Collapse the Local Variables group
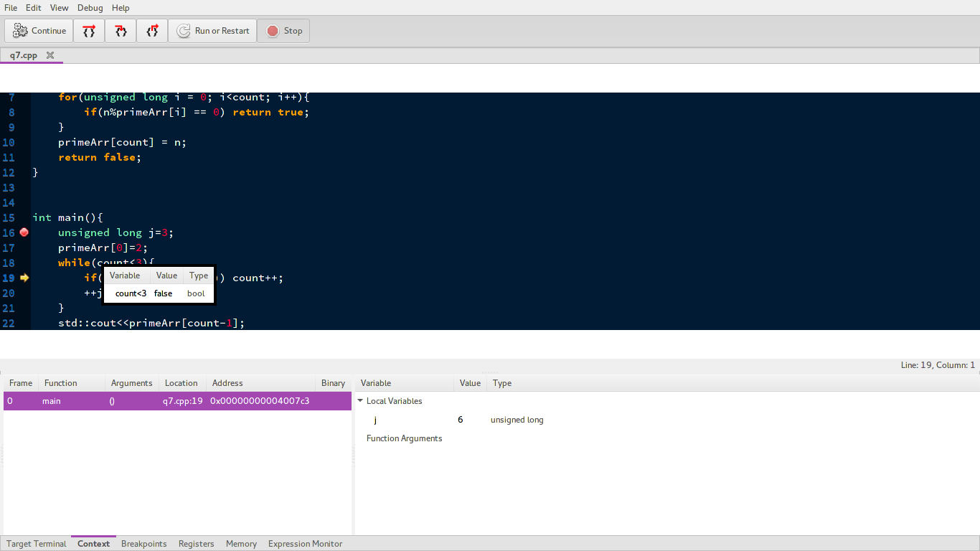The image size is (980, 551). coord(360,401)
